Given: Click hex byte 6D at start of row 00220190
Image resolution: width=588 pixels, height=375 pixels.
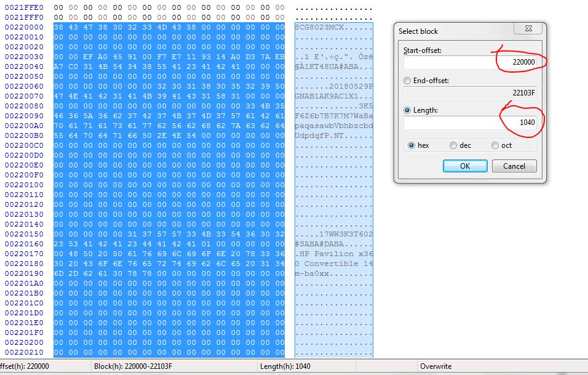Looking at the screenshot, I should (58, 273).
